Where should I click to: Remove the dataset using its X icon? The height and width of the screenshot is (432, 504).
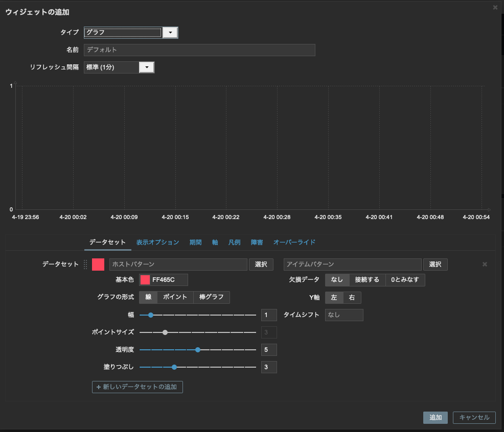point(485,264)
